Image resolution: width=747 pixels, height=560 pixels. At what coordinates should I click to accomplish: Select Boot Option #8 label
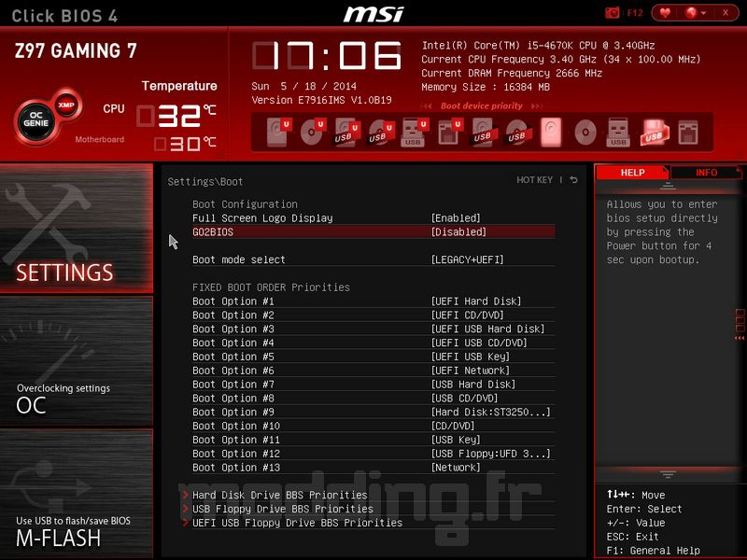point(233,399)
